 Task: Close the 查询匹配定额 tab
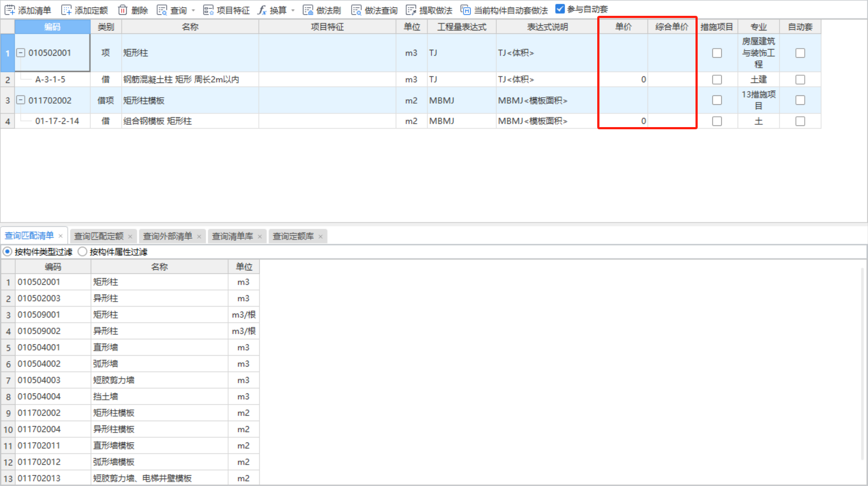[130, 236]
